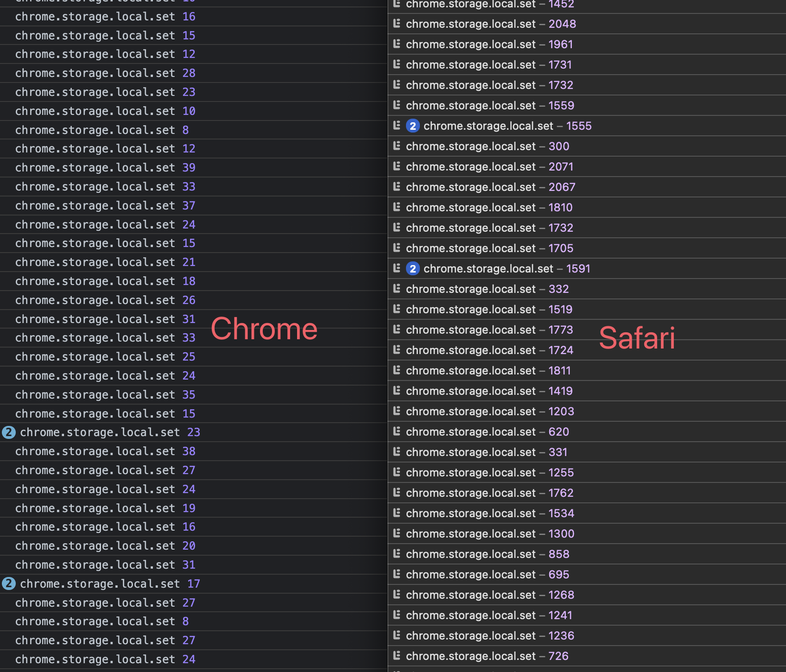
Task: Click the log icon beside value 726
Action: tap(397, 656)
